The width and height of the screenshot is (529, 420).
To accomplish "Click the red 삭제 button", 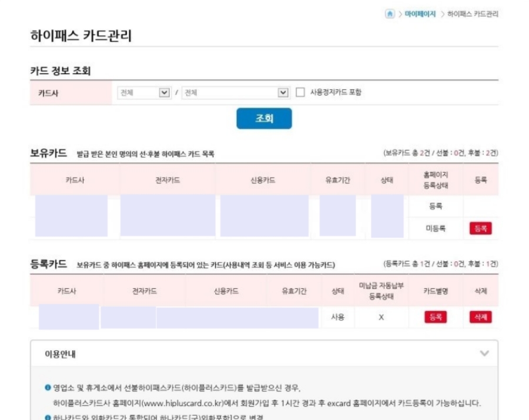I will click(480, 317).
